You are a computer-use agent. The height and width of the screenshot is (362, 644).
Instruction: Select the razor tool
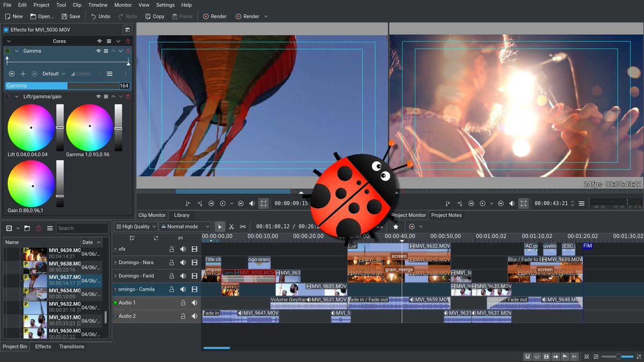[x=231, y=226]
